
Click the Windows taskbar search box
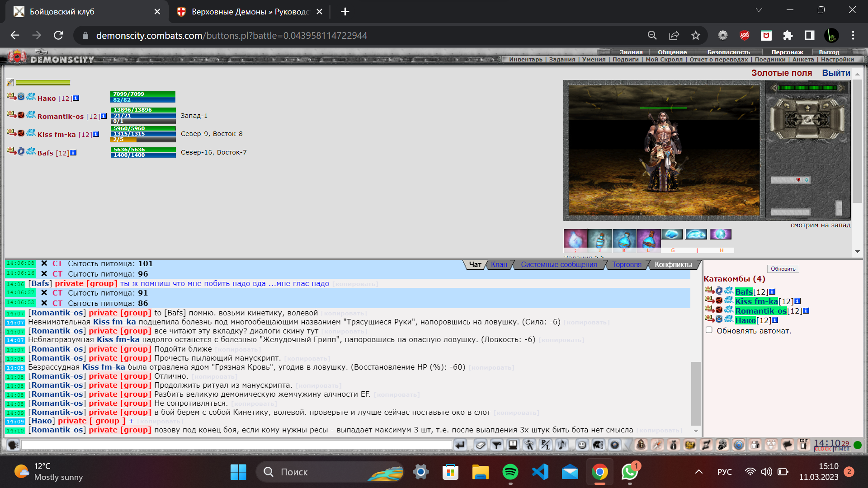click(x=330, y=472)
